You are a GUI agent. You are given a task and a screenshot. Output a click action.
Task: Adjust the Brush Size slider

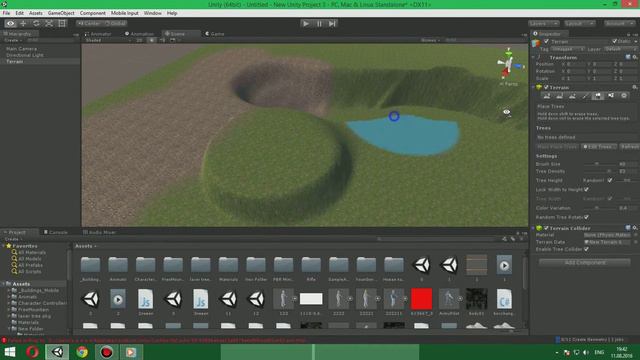600,164
